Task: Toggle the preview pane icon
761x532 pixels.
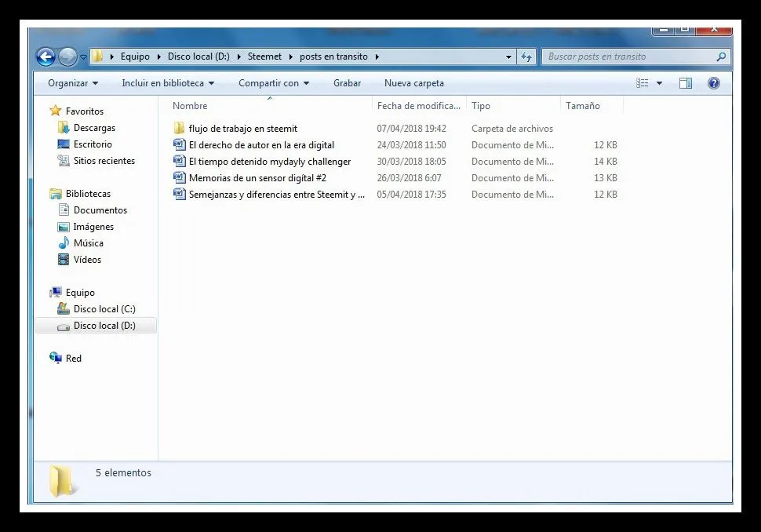Action: point(685,83)
